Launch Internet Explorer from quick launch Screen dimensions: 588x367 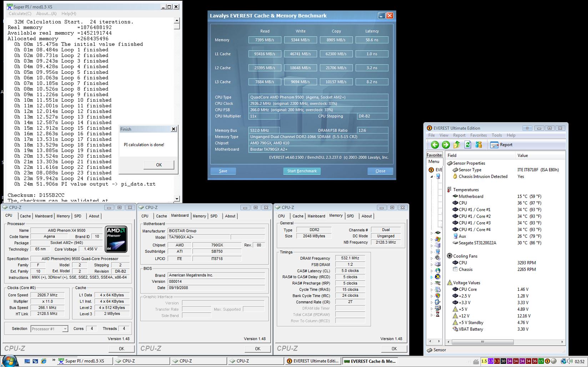pyautogui.click(x=44, y=361)
